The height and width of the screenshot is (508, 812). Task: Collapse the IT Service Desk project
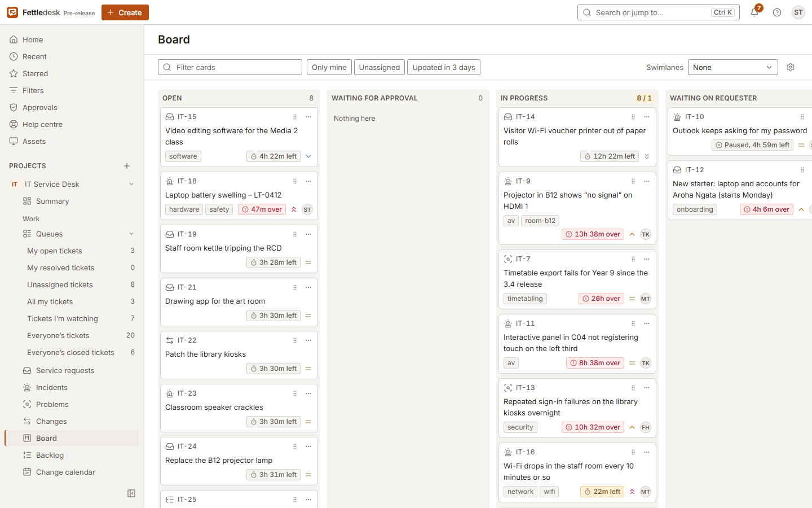coord(131,184)
